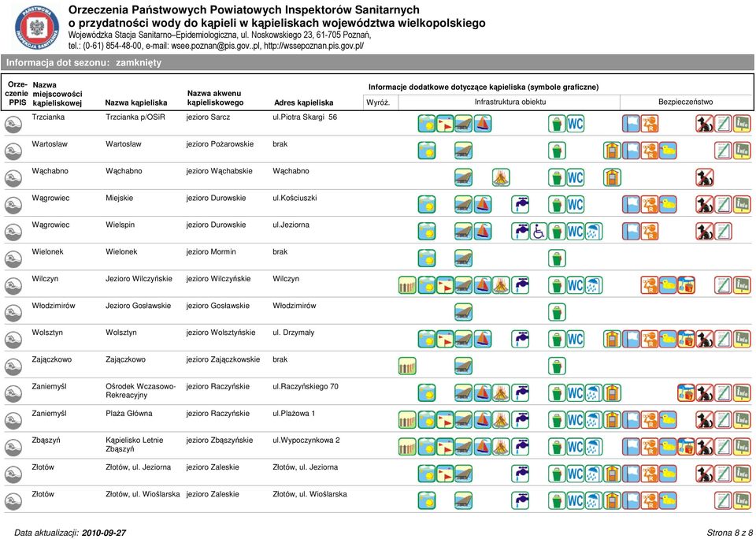The height and width of the screenshot is (539, 756).
Task: Click the 'Bezpieczeństwo' header
Action: pos(686,102)
